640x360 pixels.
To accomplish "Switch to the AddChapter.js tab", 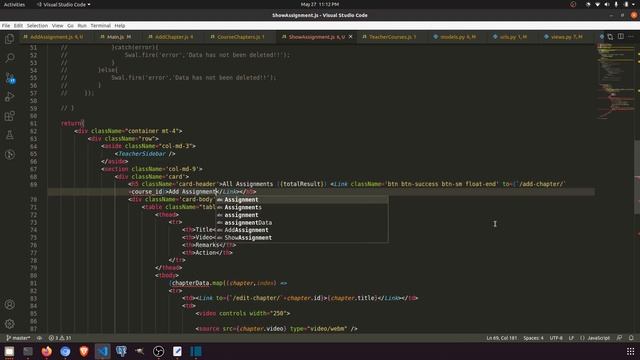I will (174, 37).
